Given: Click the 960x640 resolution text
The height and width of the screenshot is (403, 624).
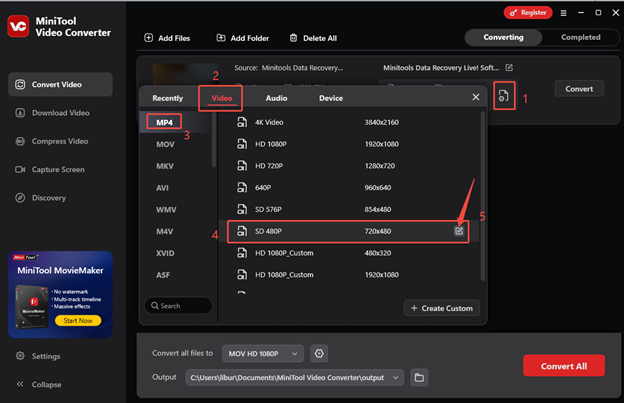Looking at the screenshot, I should [378, 187].
